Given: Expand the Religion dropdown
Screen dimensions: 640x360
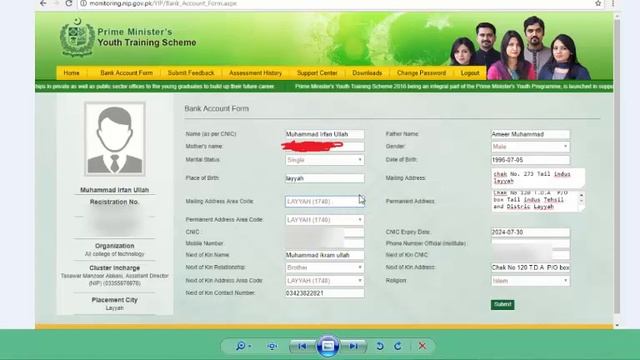Looking at the screenshot, I should [x=530, y=281].
